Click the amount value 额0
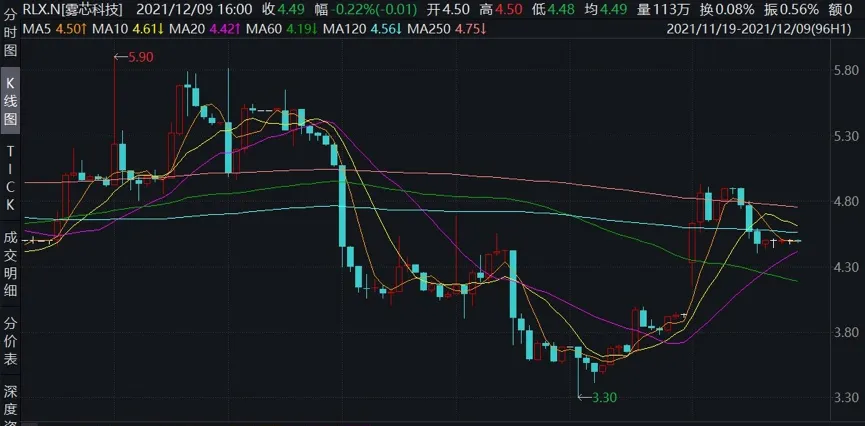This screenshot has height=426, width=865. (842, 9)
